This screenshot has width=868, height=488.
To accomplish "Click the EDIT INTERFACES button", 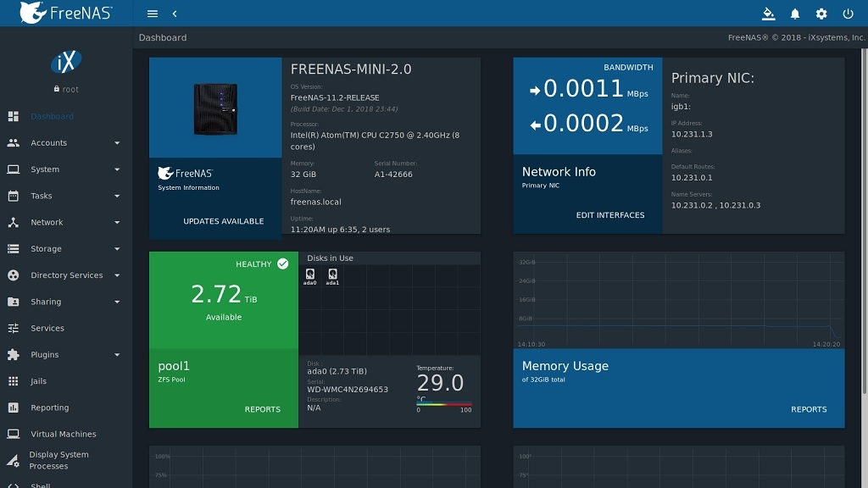I will 610,215.
